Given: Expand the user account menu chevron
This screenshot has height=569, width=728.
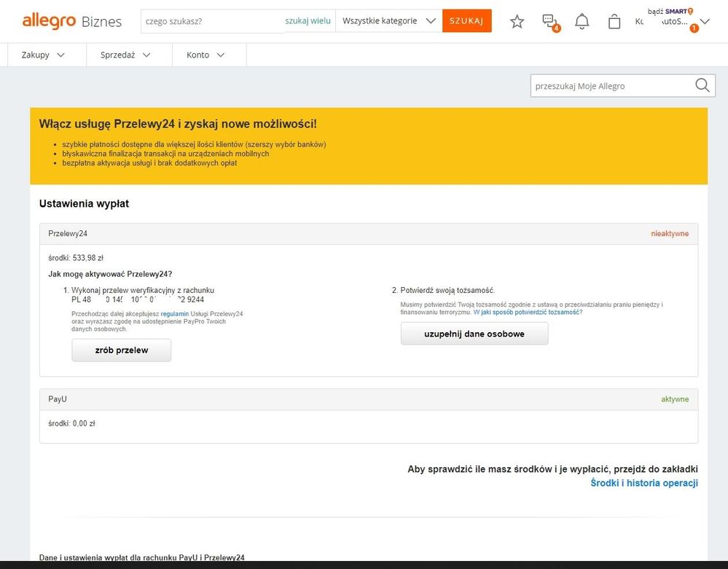Looking at the screenshot, I should click(x=704, y=22).
